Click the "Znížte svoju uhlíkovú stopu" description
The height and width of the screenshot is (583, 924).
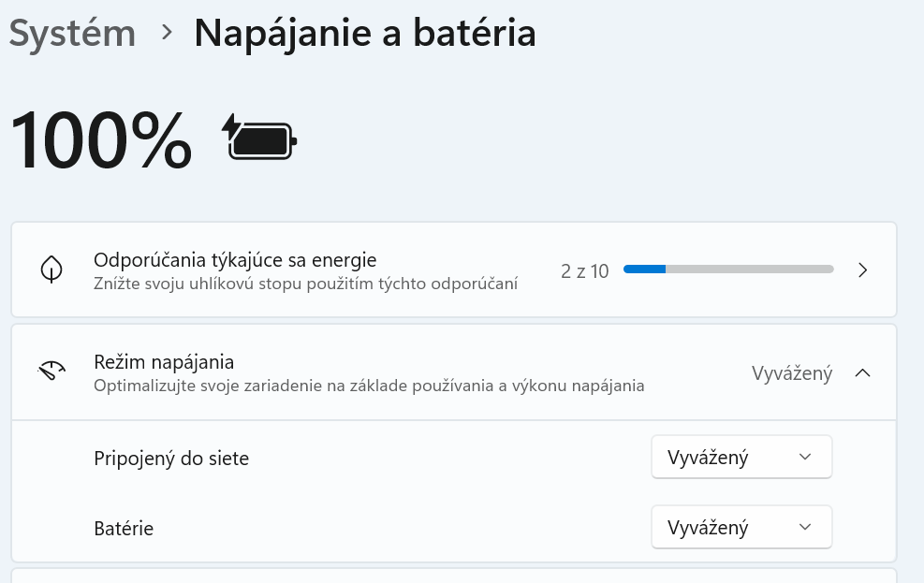tap(305, 283)
